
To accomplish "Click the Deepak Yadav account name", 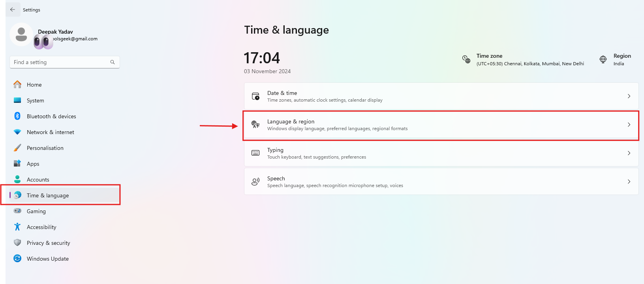I will (x=55, y=32).
